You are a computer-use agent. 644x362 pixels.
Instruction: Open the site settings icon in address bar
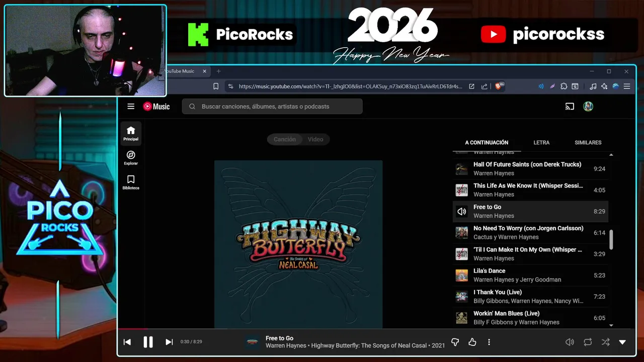click(x=231, y=86)
